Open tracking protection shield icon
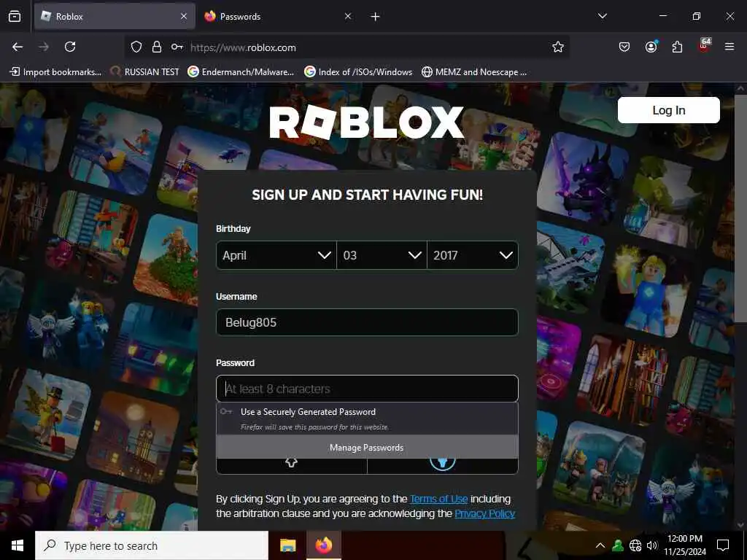This screenshot has height=560, width=747. click(136, 47)
